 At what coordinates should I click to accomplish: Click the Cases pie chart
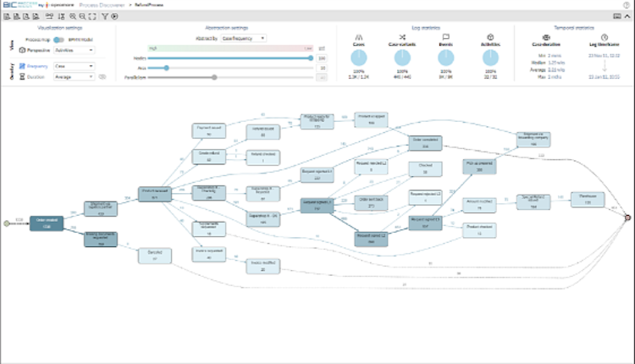358,58
